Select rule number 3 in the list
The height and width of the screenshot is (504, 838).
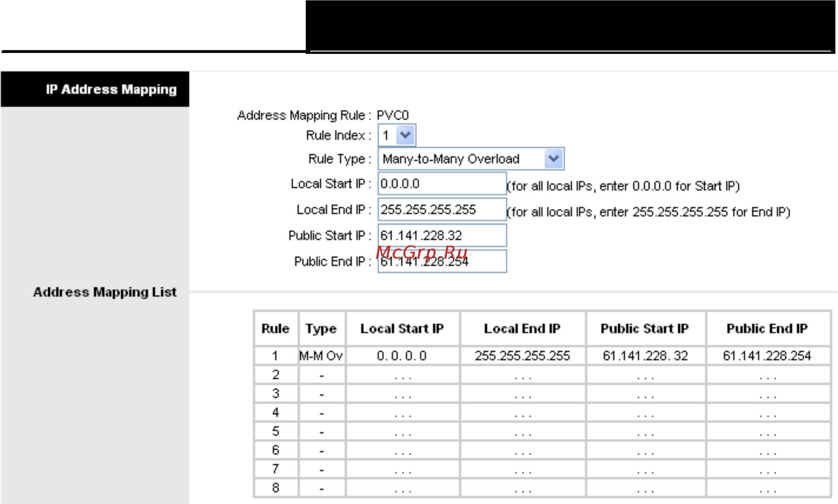tap(276, 393)
